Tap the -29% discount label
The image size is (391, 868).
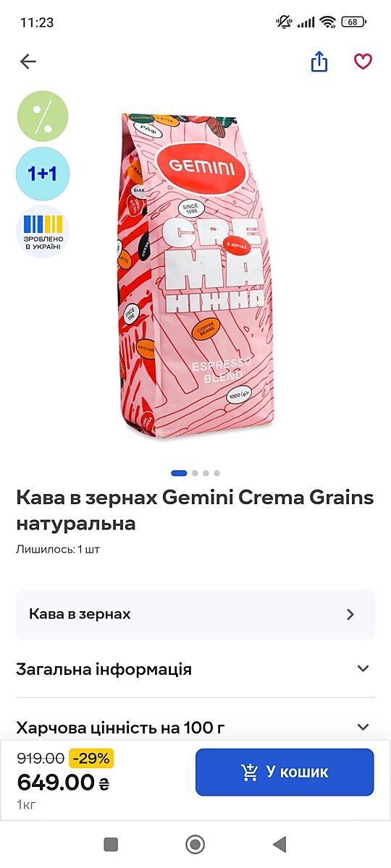pyautogui.click(x=91, y=758)
